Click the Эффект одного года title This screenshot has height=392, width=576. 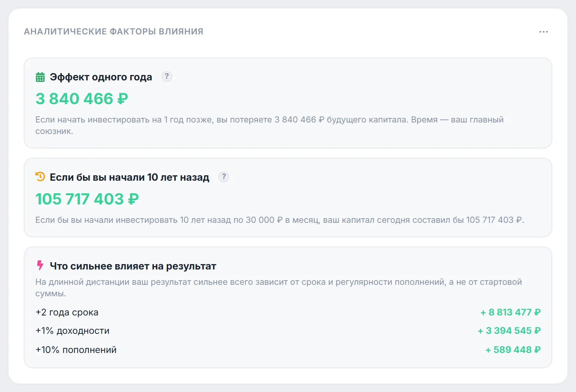pos(101,77)
